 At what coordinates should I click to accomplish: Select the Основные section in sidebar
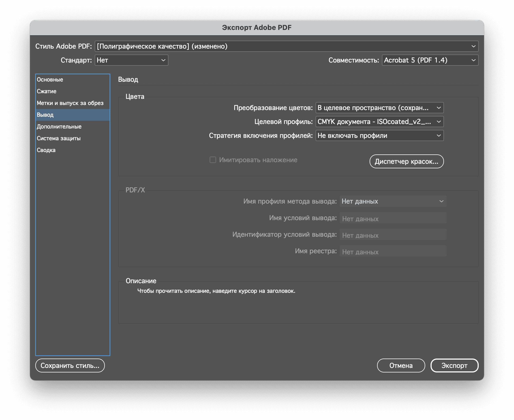[73, 80]
